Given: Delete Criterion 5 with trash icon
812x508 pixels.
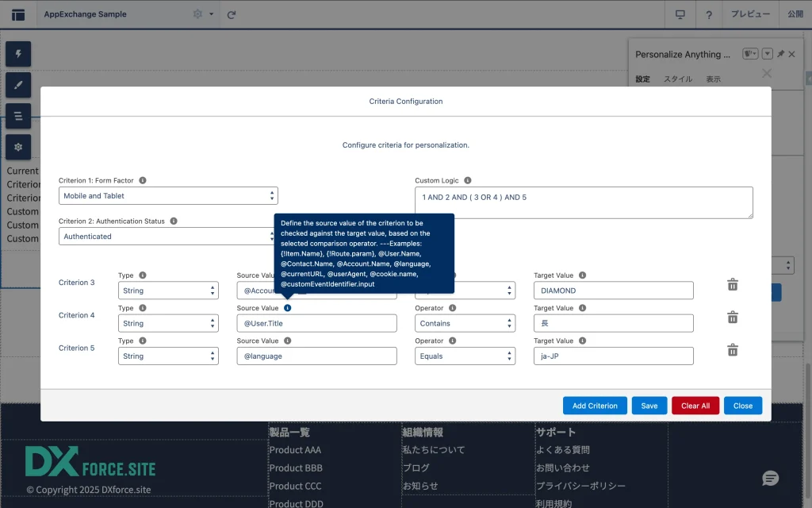Looking at the screenshot, I should point(733,350).
